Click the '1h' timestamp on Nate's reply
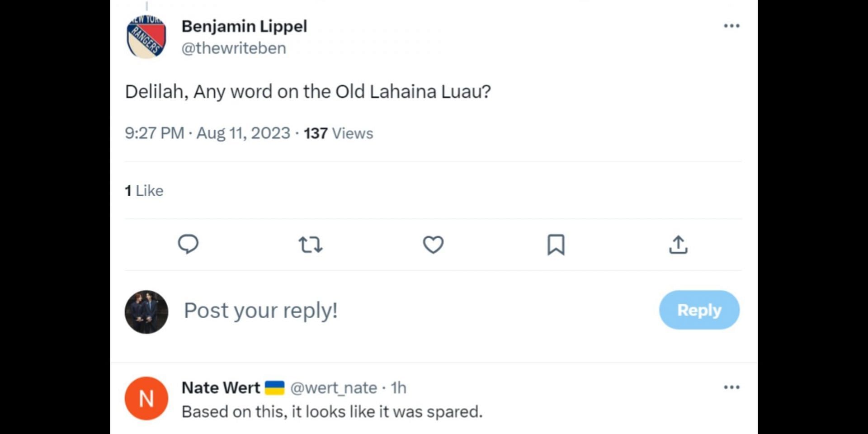The width and height of the screenshot is (868, 434). click(399, 388)
